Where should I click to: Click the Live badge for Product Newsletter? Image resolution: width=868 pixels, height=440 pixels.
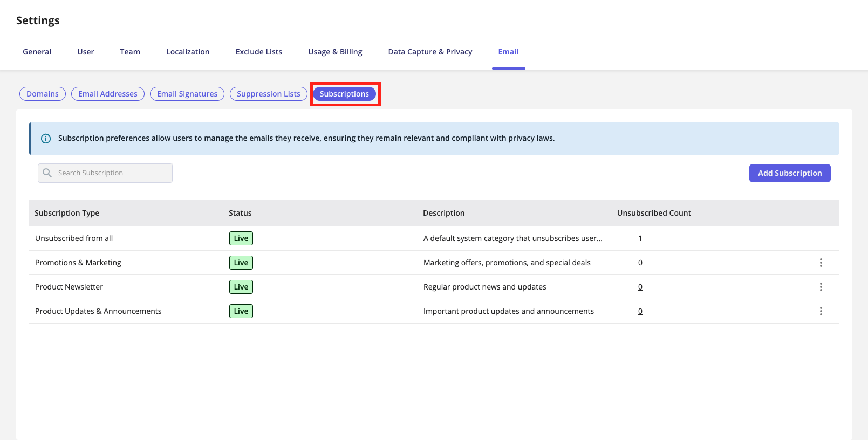(241, 287)
